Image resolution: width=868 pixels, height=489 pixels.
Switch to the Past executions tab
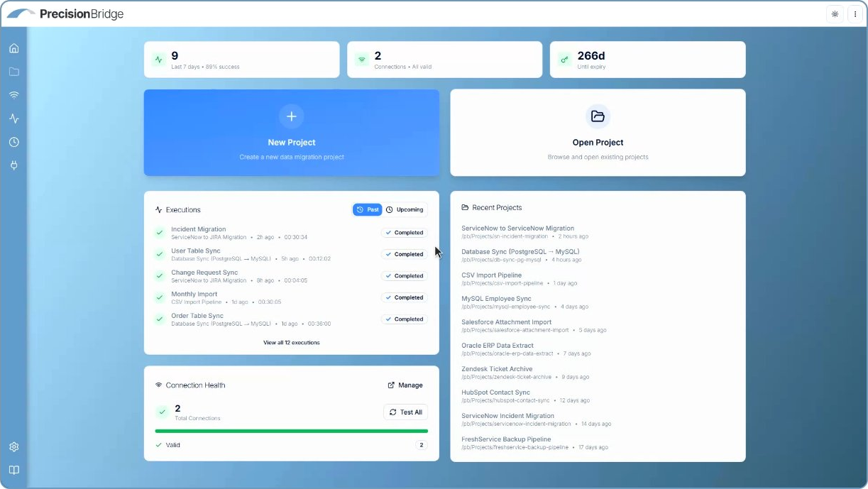[x=368, y=209]
